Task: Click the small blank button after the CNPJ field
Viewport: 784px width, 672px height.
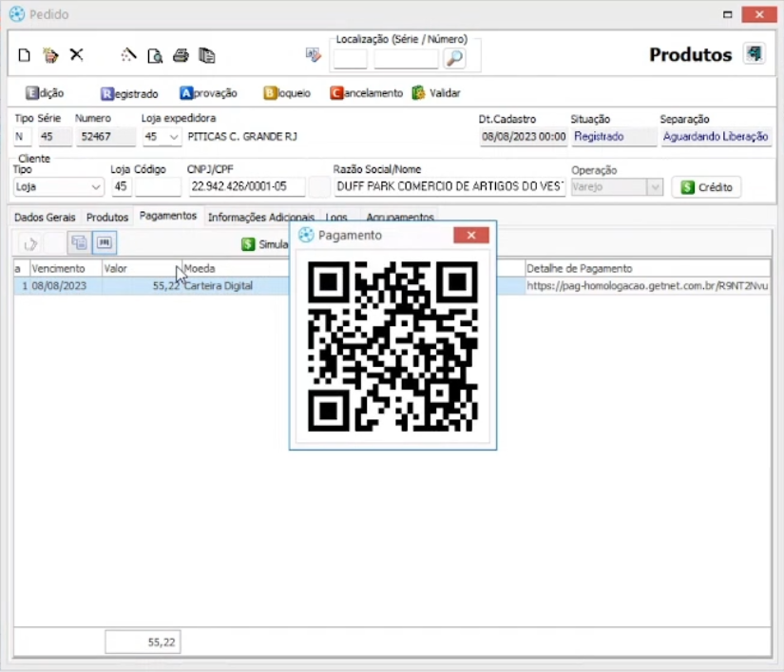Action: pyautogui.click(x=319, y=187)
